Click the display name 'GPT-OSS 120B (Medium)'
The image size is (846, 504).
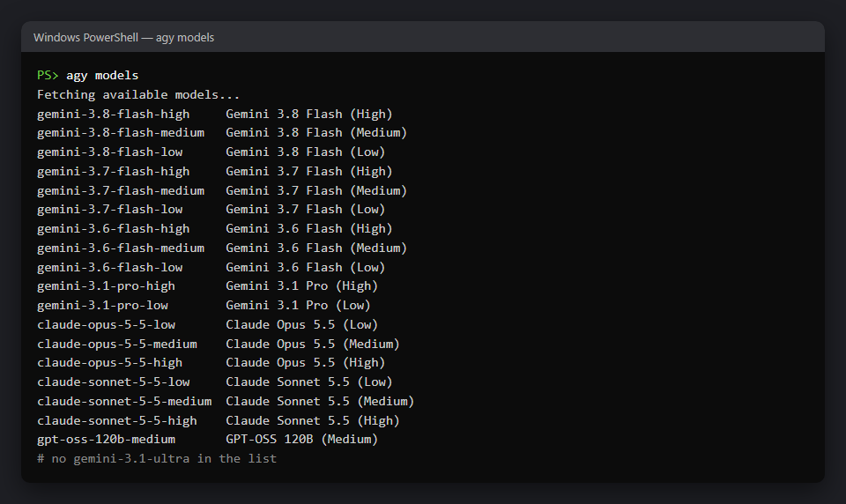[x=301, y=440]
